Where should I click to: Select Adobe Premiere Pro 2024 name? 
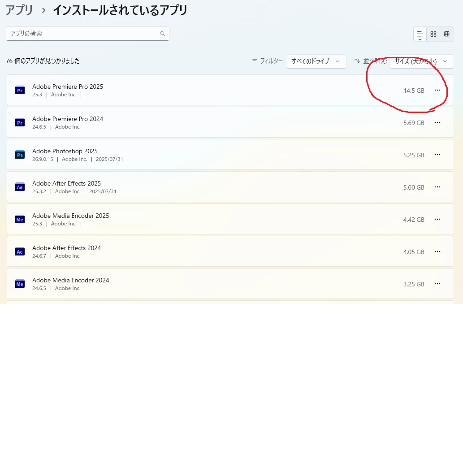[68, 119]
